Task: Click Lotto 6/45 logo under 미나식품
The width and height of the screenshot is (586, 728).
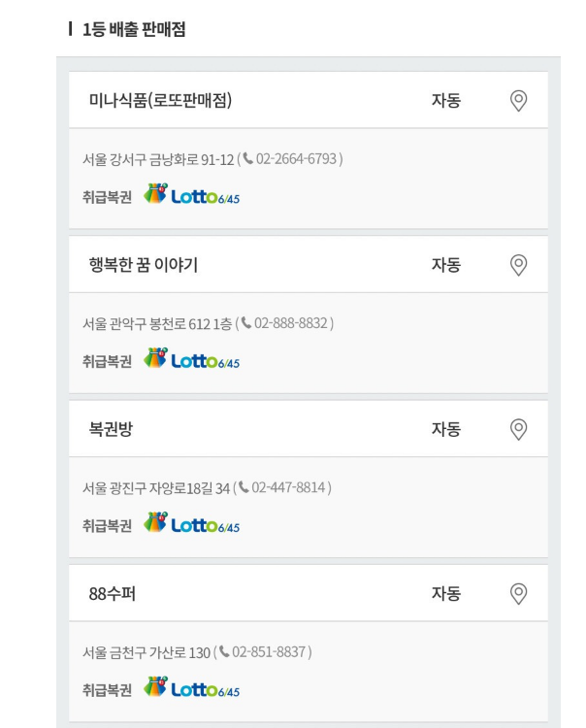Action: coord(191,195)
